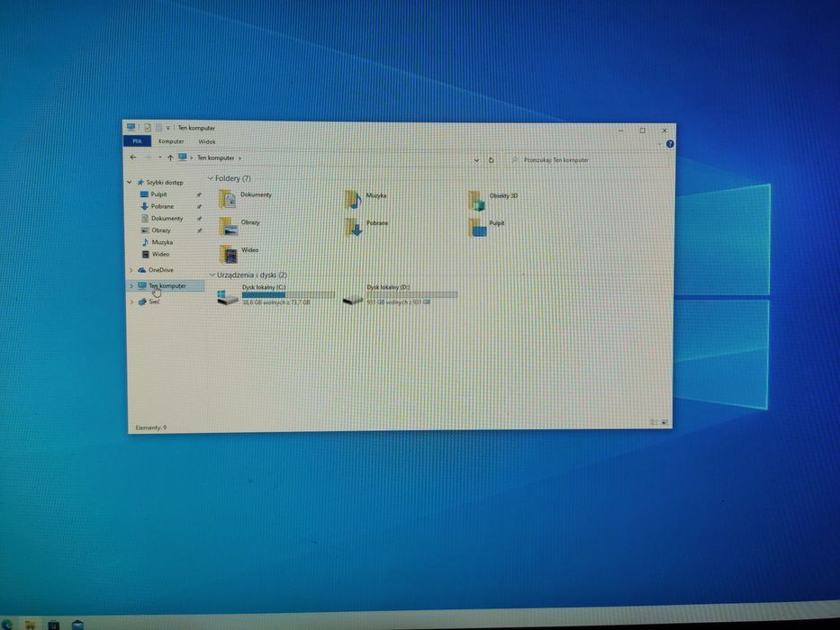The width and height of the screenshot is (840, 630).
Task: Expand the ribbon with chevron near help
Action: [659, 144]
